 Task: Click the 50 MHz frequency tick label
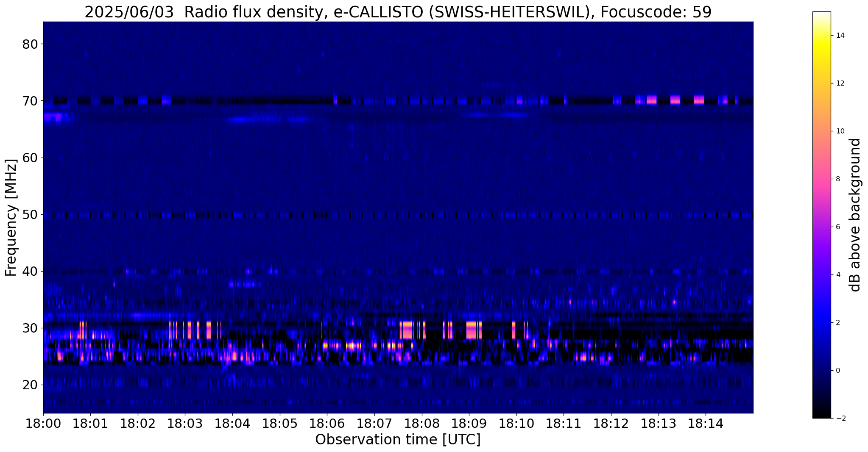(x=30, y=214)
